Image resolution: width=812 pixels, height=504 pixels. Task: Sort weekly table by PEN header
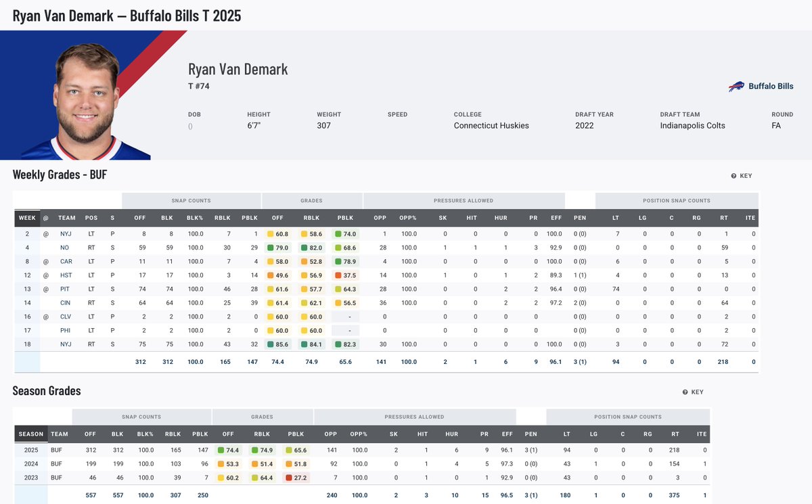(580, 218)
